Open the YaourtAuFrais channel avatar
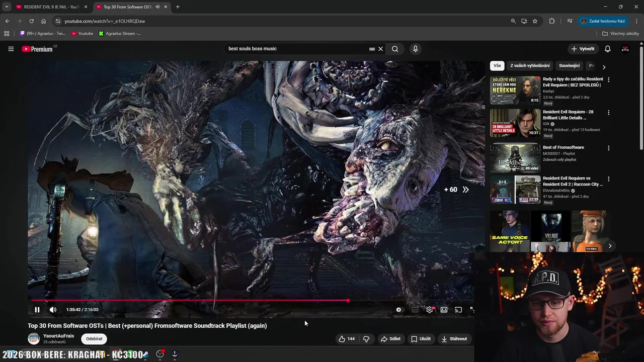Screen dimensions: 644x362 tap(34, 338)
